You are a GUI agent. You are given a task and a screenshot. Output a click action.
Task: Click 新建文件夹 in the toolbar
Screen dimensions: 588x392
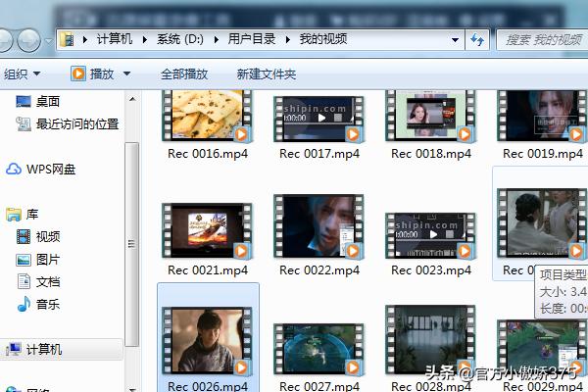tap(267, 74)
